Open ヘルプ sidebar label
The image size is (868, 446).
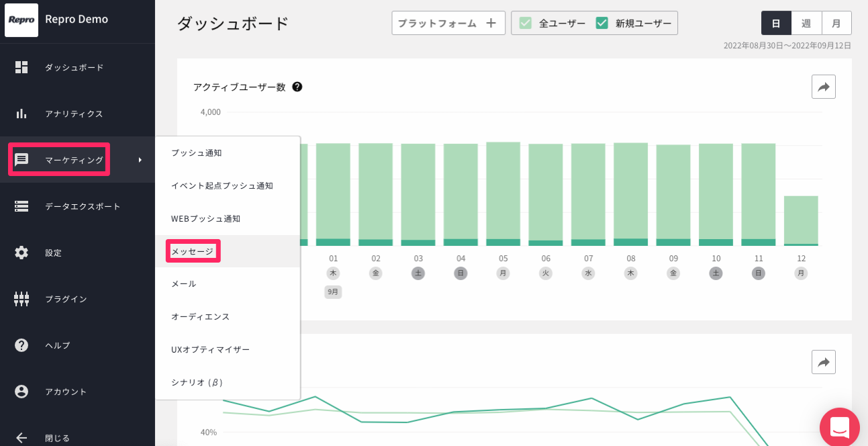coord(58,346)
